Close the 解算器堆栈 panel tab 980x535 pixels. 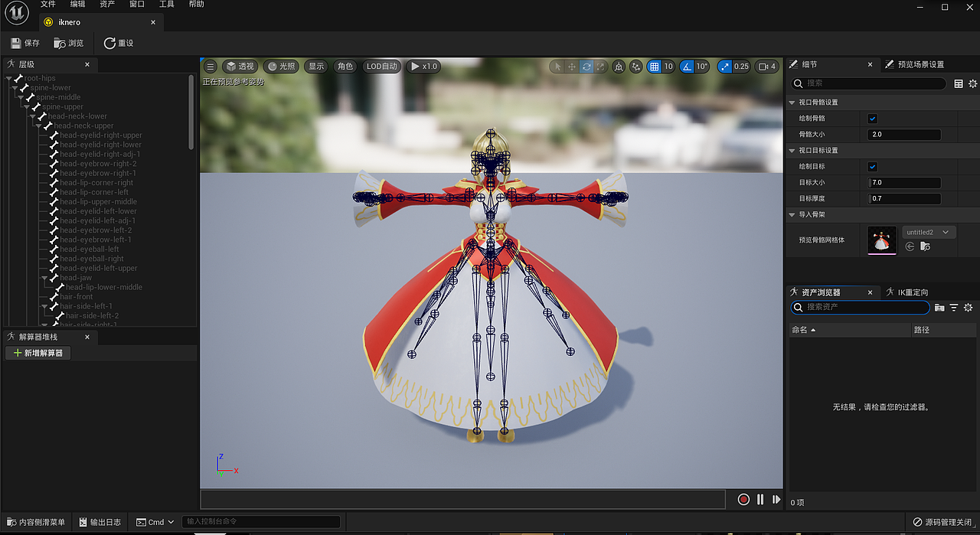[x=87, y=337]
